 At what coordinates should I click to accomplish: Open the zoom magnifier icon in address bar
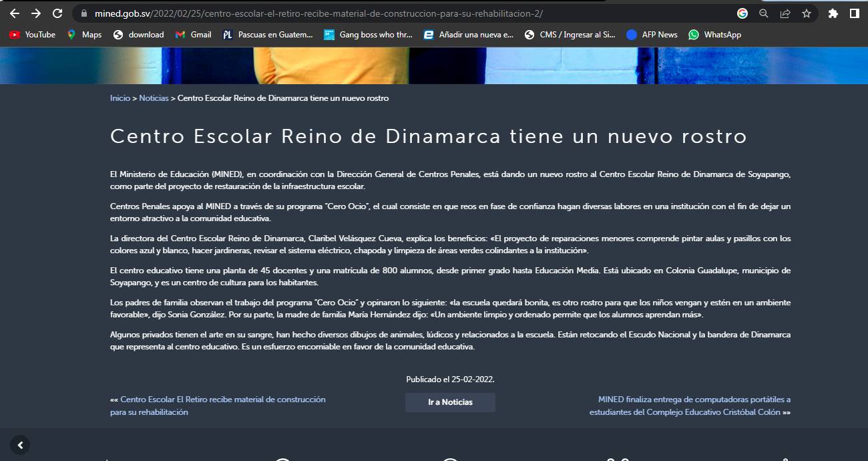[x=764, y=13]
